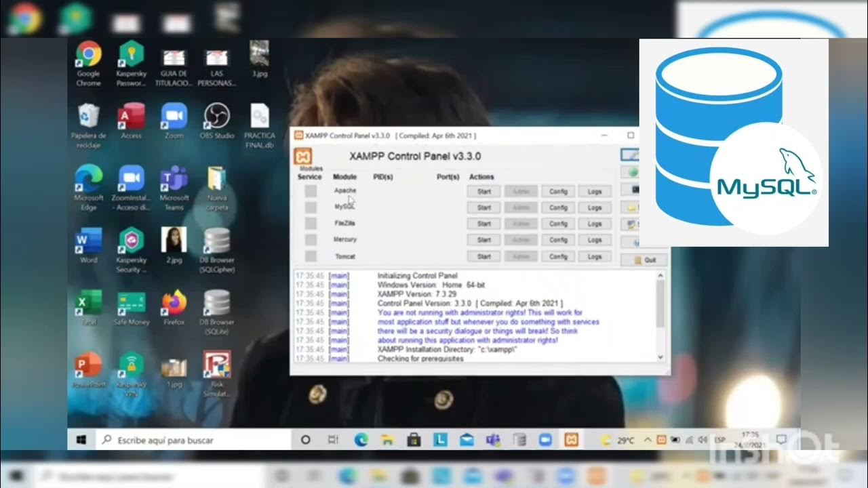Start the MySQL module
The image size is (868, 488).
484,208
